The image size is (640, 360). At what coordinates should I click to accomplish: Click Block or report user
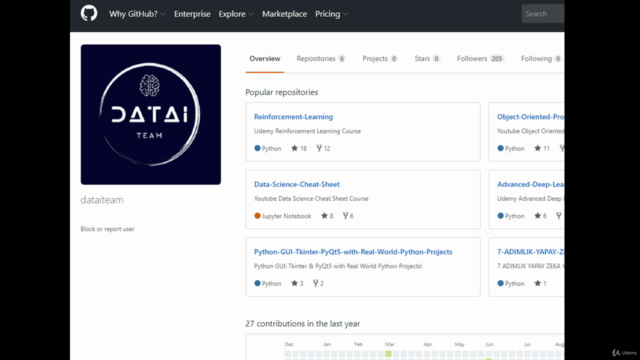tap(107, 229)
